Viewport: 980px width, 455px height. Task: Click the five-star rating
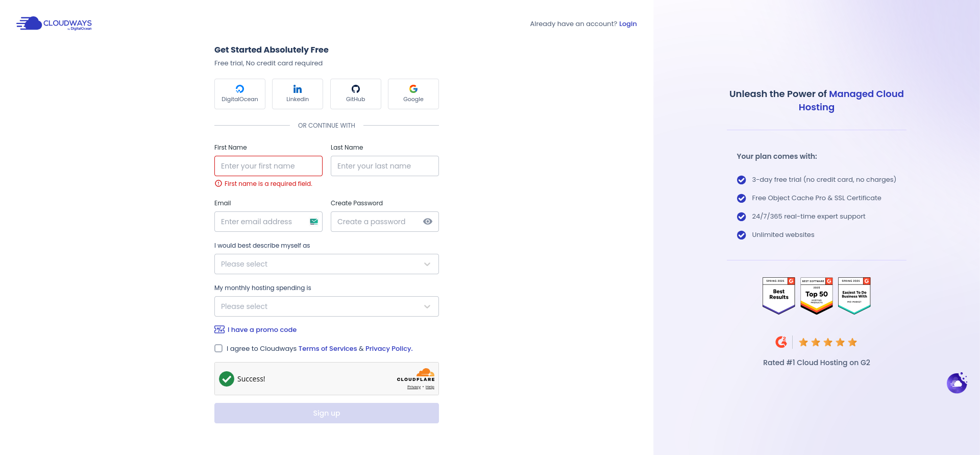828,342
